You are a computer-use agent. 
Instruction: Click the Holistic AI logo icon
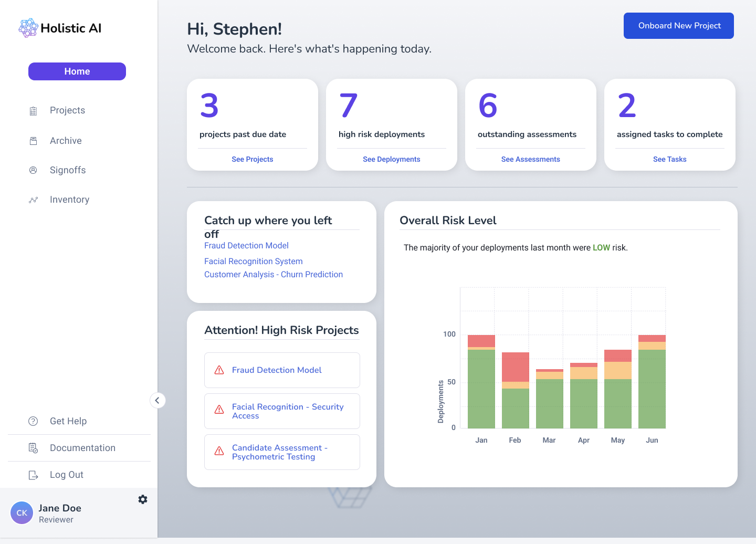click(28, 28)
